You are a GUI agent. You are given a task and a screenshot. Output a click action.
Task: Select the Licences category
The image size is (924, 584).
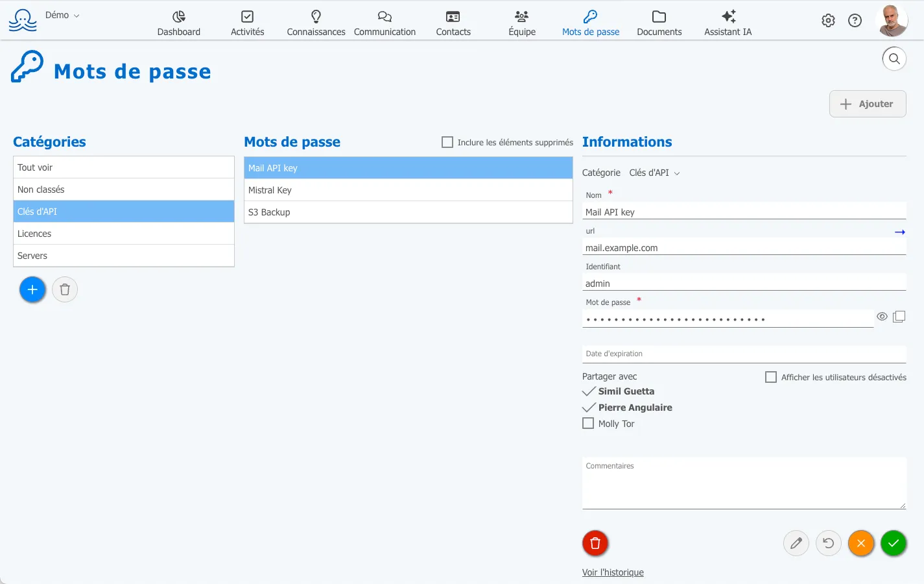pyautogui.click(x=124, y=234)
